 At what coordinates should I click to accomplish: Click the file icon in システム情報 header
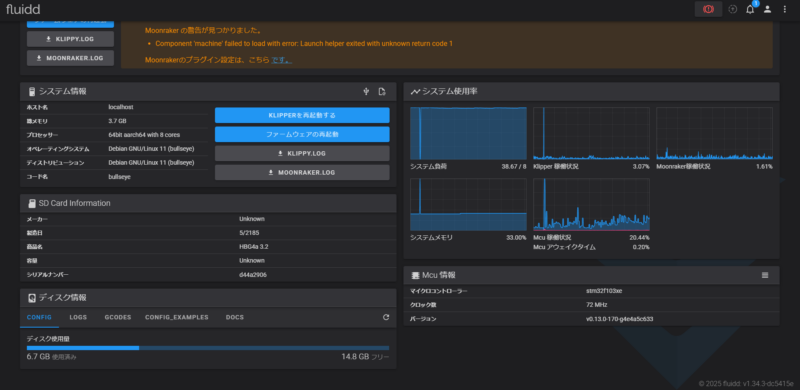click(382, 91)
